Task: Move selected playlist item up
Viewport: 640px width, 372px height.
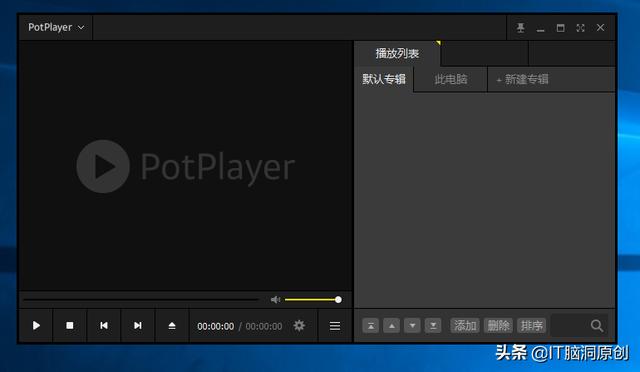Action: pos(391,325)
